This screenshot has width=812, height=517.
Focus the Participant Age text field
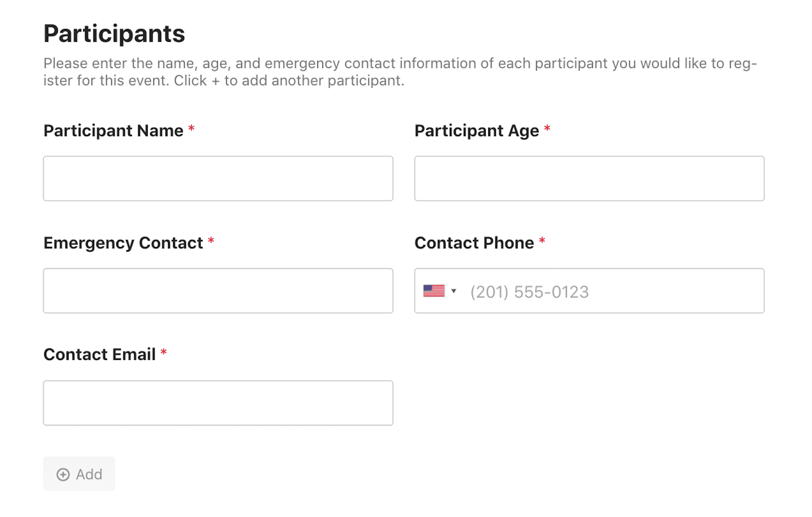tap(589, 179)
